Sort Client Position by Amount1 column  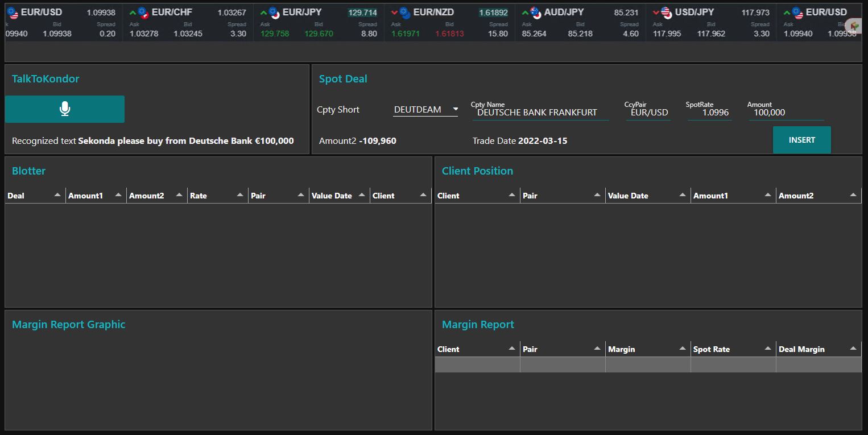pyautogui.click(x=733, y=196)
